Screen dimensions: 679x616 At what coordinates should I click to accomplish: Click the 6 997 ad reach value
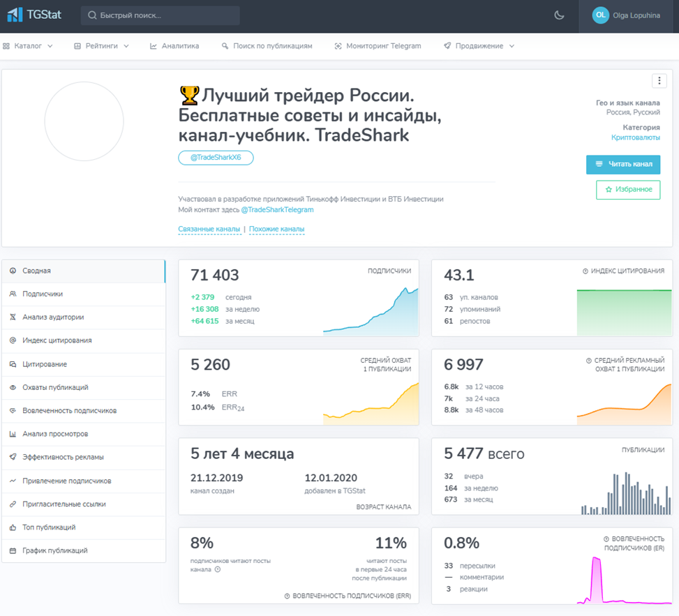pyautogui.click(x=463, y=365)
